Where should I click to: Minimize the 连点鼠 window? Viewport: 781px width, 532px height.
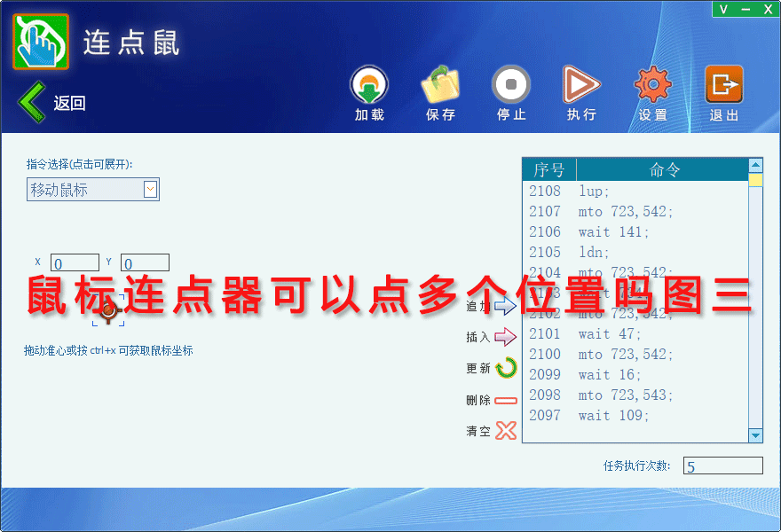[x=745, y=9]
